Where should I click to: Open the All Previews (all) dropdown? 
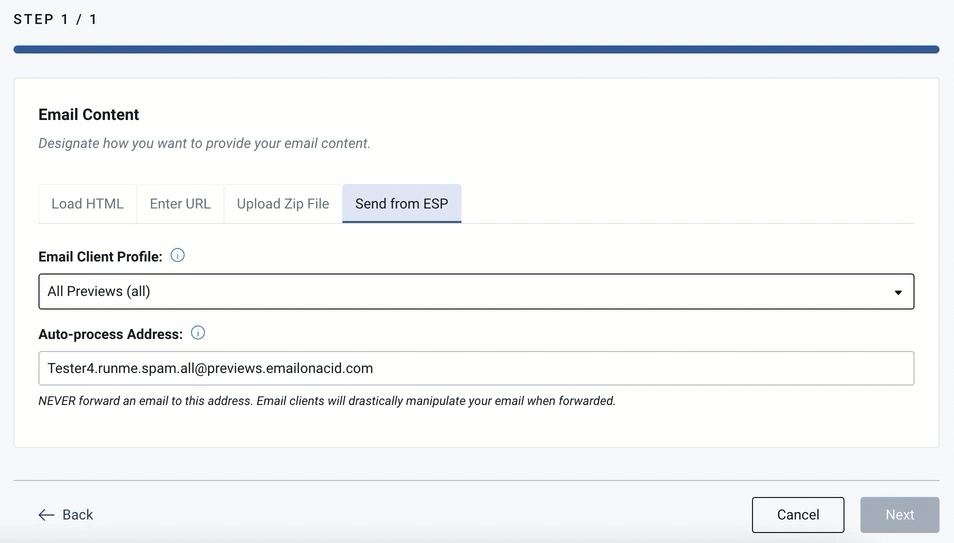pyautogui.click(x=476, y=292)
